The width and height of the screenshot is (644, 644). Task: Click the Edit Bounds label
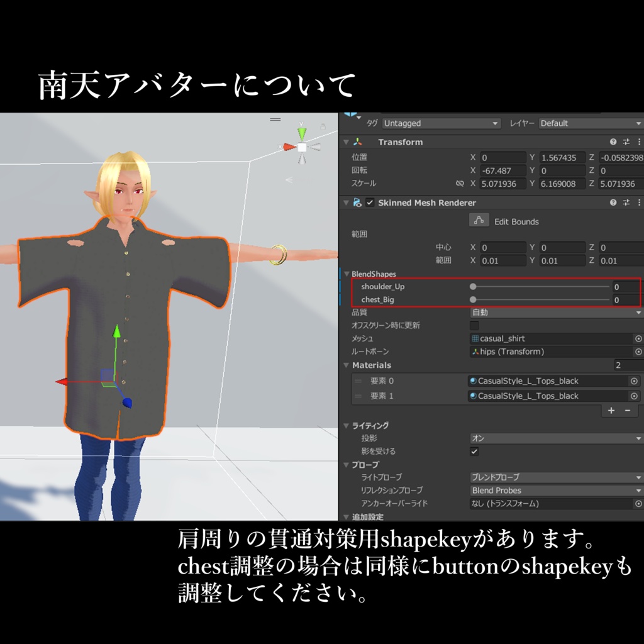[516, 222]
